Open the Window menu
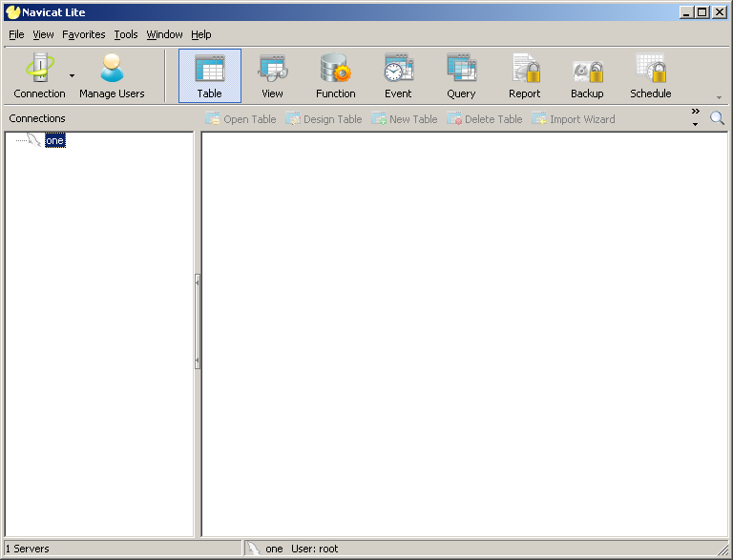This screenshot has height=560, width=733. coord(164,34)
